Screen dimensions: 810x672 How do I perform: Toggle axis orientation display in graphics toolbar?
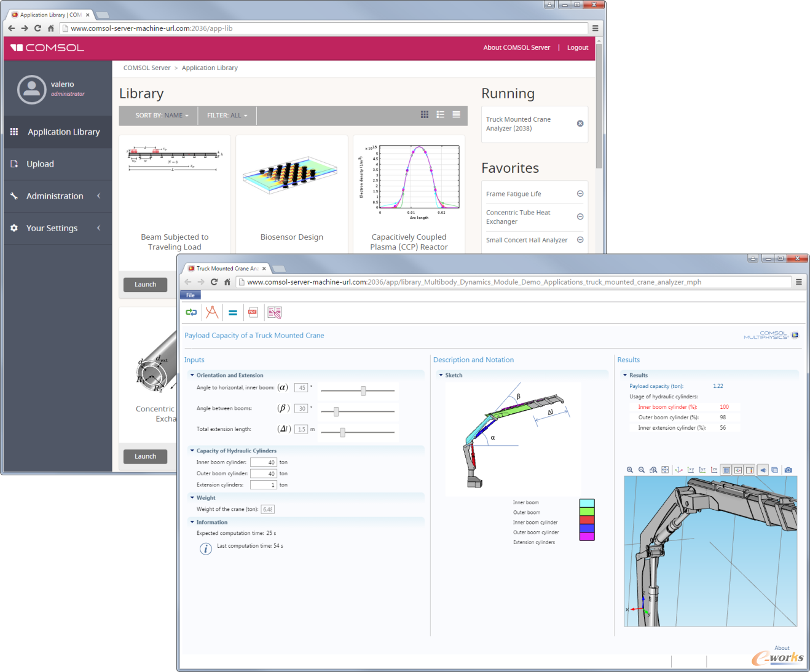(x=738, y=470)
